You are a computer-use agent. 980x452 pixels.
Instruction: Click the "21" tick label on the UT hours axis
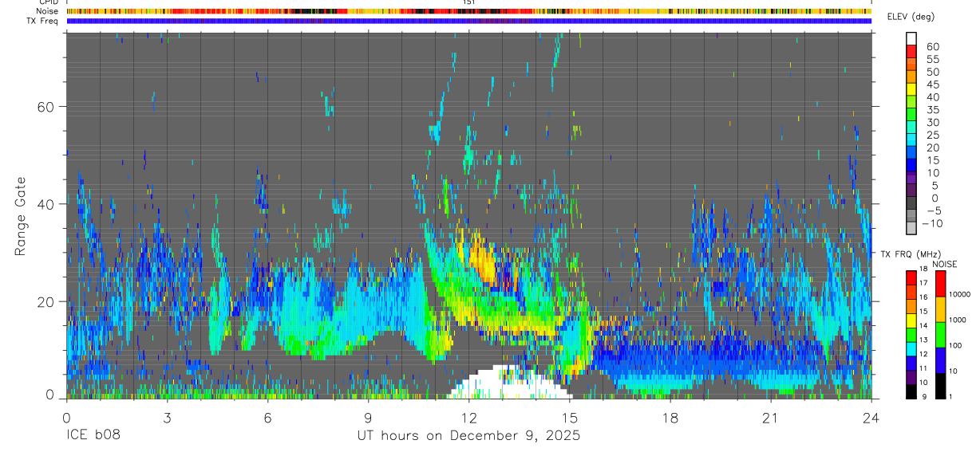coord(770,418)
